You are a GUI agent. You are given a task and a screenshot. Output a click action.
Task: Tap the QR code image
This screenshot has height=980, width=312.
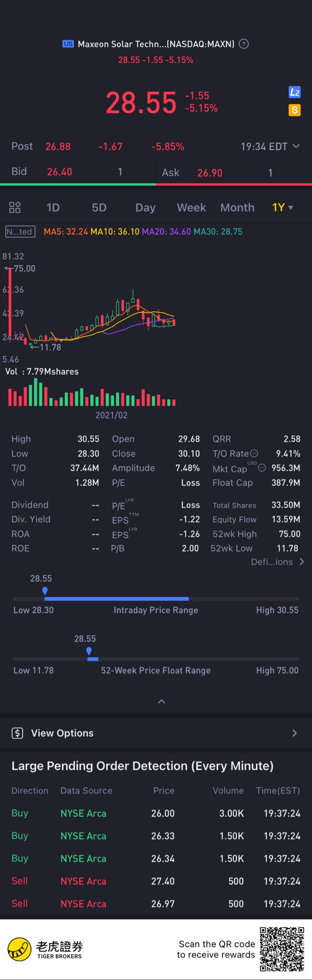[x=282, y=949]
